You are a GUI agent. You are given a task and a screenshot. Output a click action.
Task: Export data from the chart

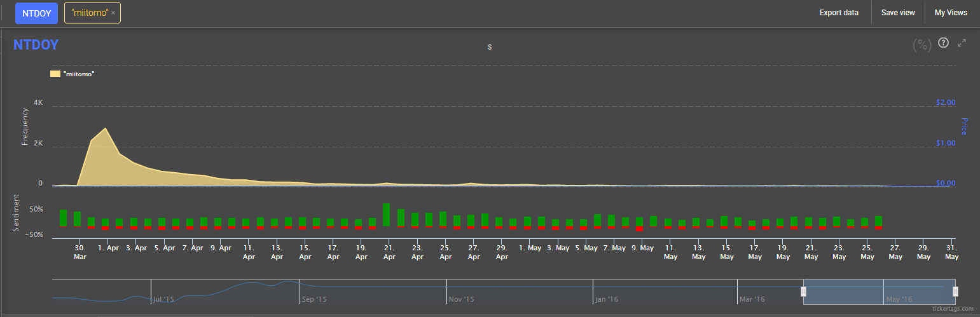point(839,13)
